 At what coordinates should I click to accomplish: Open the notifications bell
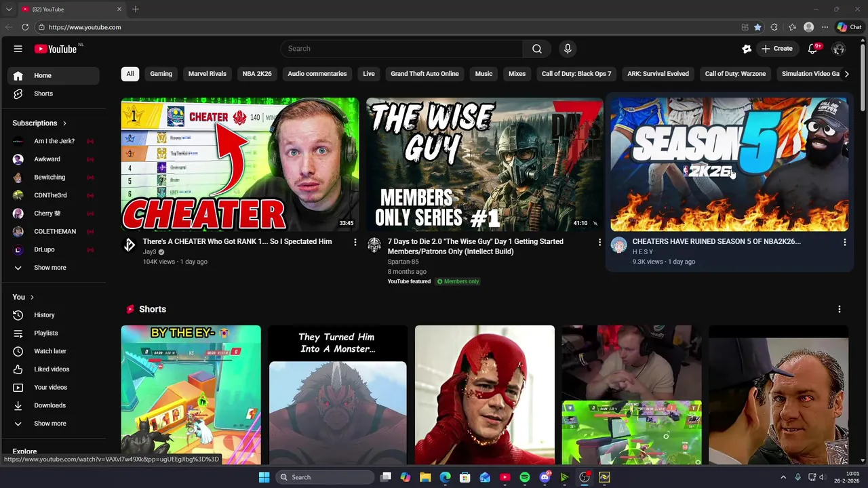coord(813,49)
